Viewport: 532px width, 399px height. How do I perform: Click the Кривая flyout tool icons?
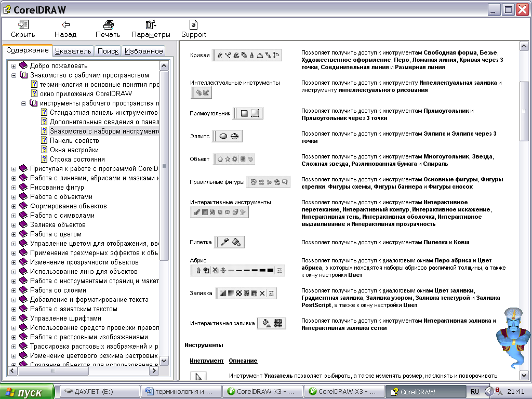tap(247, 55)
